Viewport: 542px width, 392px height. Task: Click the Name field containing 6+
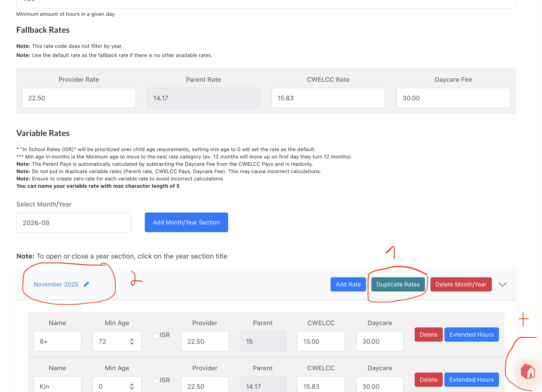(x=57, y=341)
